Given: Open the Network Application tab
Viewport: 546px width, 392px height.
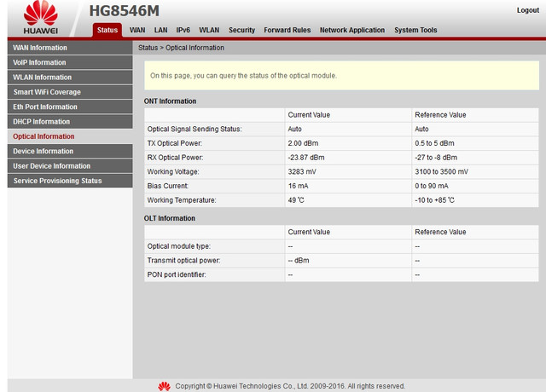Looking at the screenshot, I should [x=352, y=30].
